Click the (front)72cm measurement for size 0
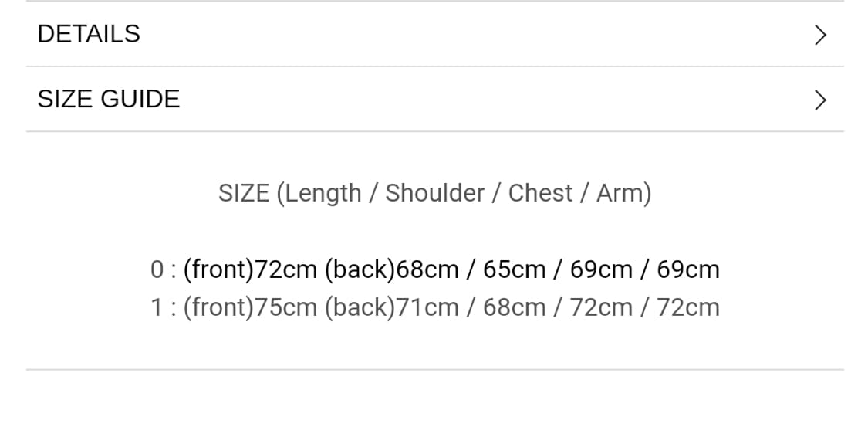Screen dimensions: 868x444 (x=250, y=269)
